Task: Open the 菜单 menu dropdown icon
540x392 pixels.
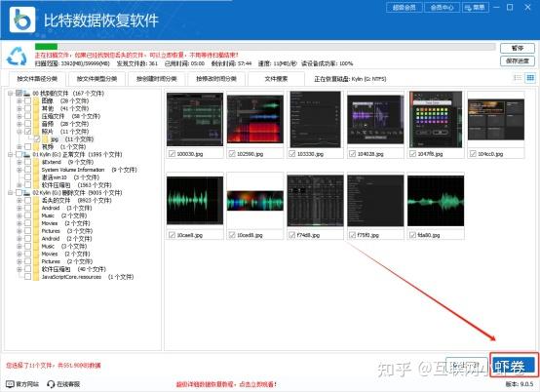Action: coord(468,7)
